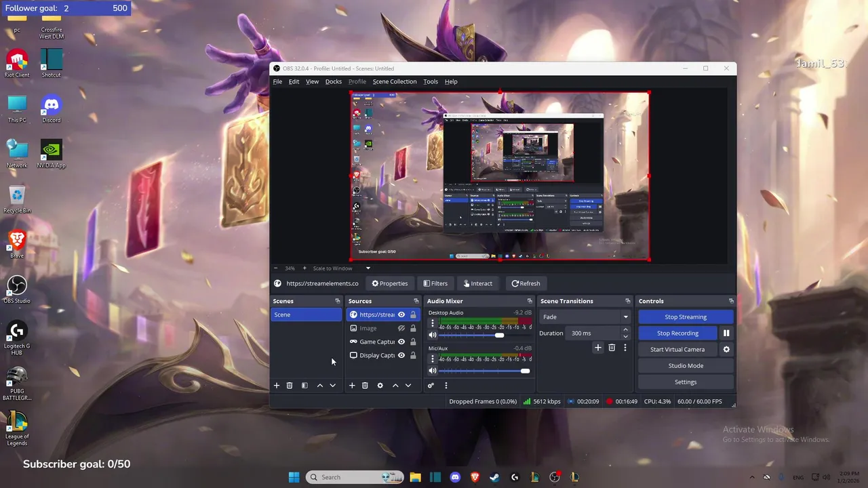Add a new scene with plus icon
868x488 pixels.
point(277,386)
